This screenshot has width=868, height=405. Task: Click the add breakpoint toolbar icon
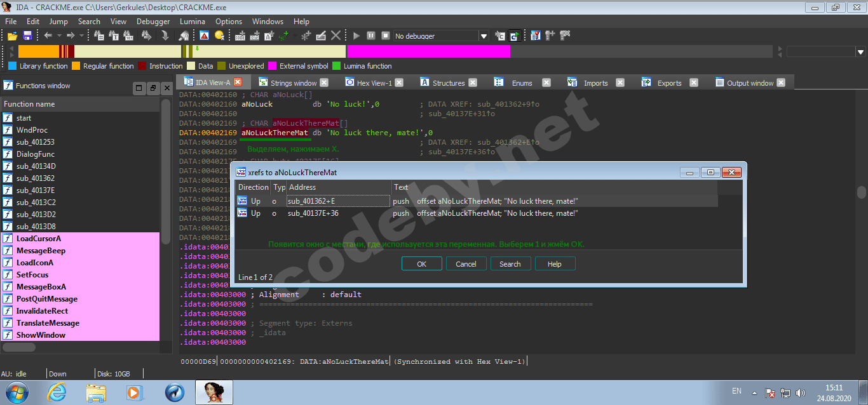click(550, 36)
